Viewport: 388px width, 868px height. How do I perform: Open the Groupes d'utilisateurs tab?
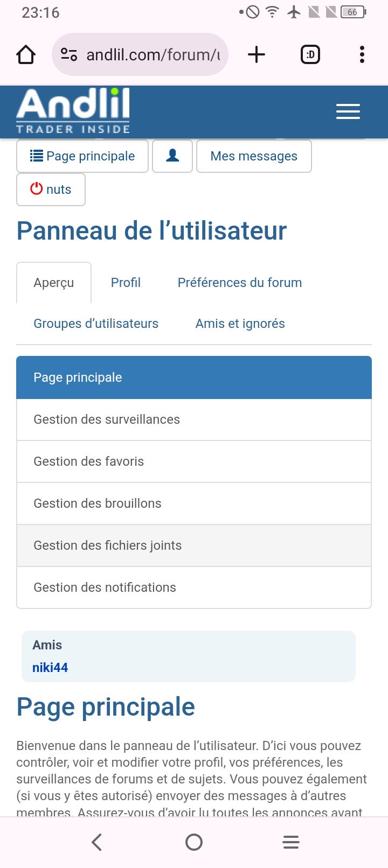tap(96, 324)
